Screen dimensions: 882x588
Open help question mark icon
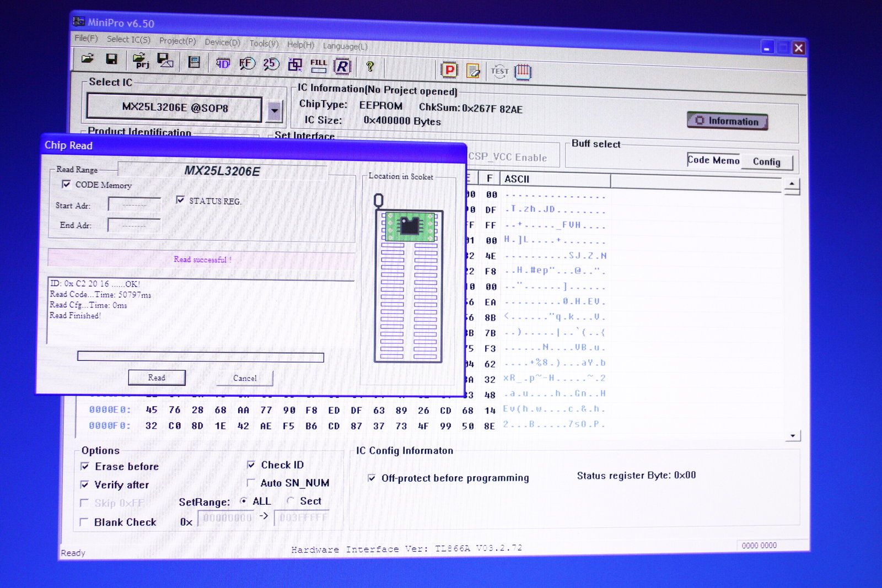(x=370, y=67)
